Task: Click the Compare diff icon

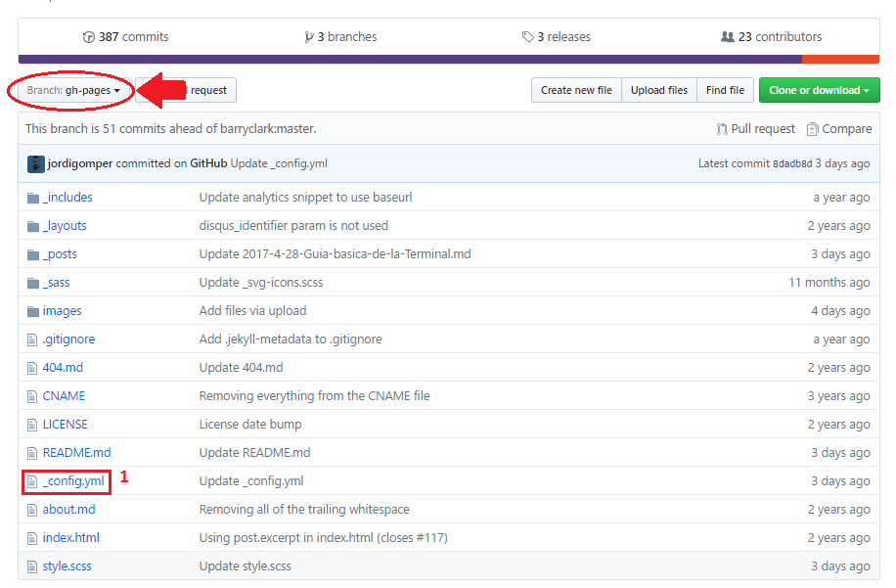Action: pos(812,129)
